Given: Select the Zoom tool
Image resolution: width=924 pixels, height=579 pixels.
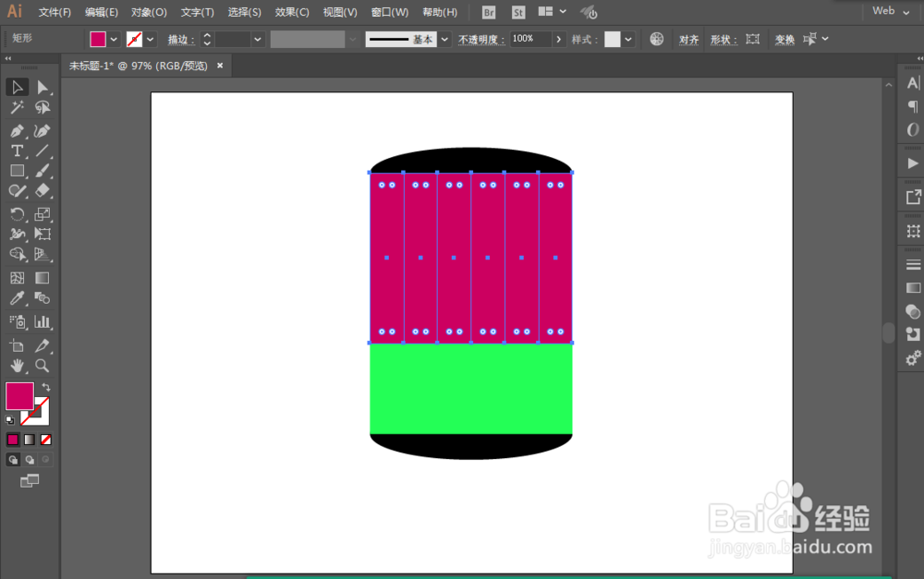Looking at the screenshot, I should pyautogui.click(x=43, y=365).
